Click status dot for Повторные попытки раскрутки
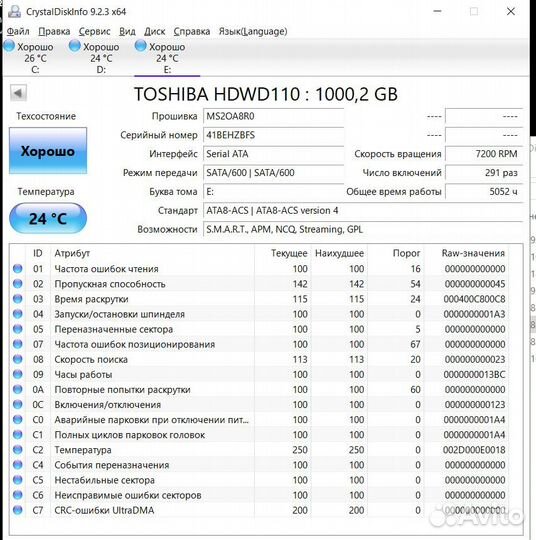The image size is (536, 540). [x=18, y=390]
